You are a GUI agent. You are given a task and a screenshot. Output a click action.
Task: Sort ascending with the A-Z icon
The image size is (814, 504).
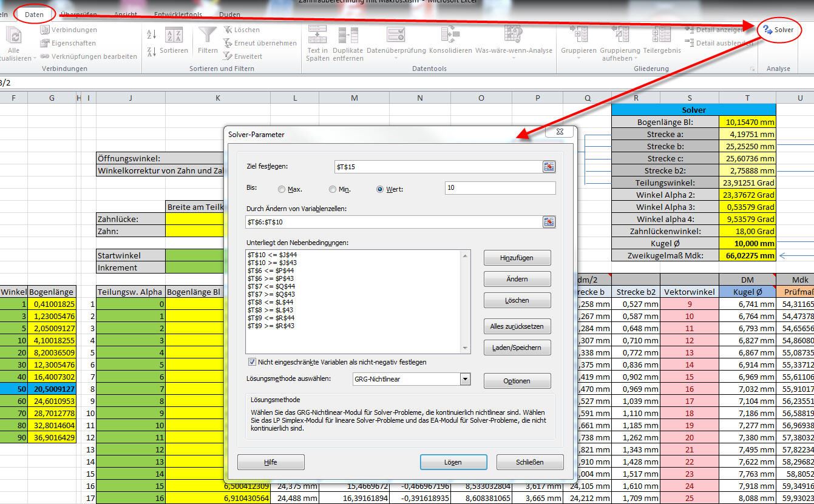152,35
